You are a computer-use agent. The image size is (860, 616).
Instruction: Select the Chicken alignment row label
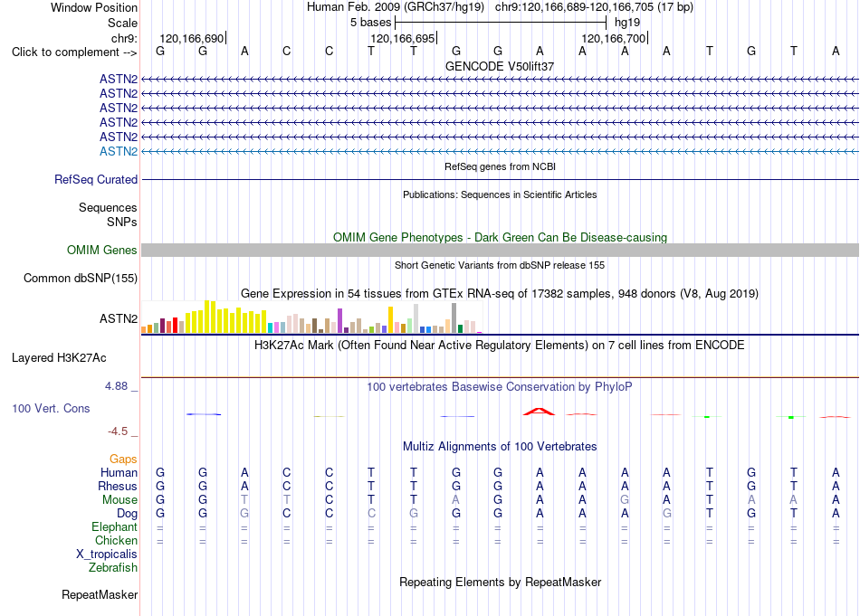coord(116,541)
